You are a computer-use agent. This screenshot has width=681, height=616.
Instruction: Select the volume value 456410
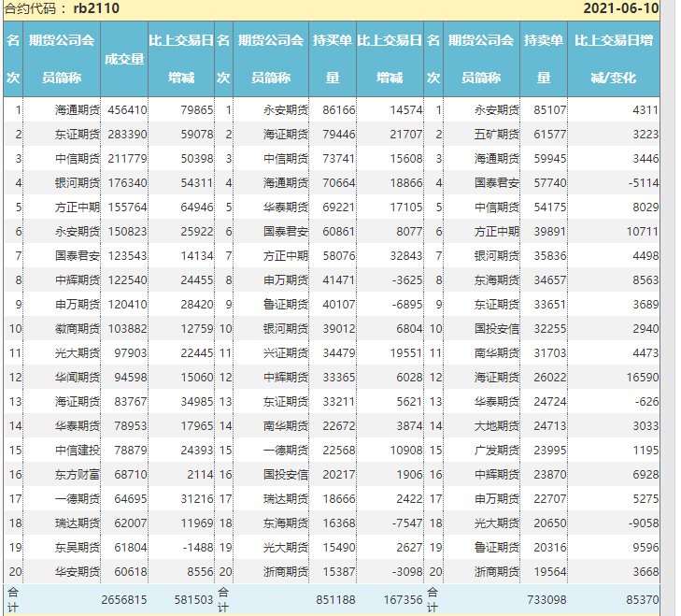tap(125, 110)
